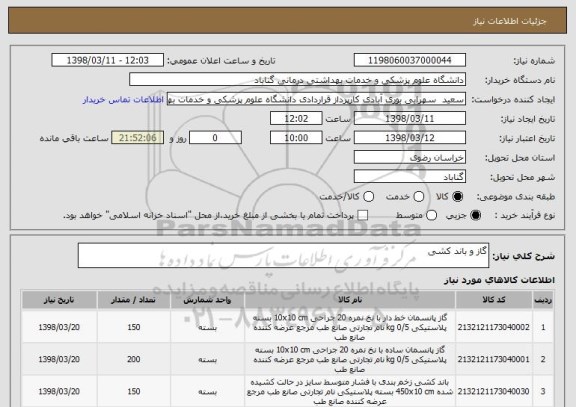Click the need creation date 1398/03/11 field

click(x=410, y=119)
